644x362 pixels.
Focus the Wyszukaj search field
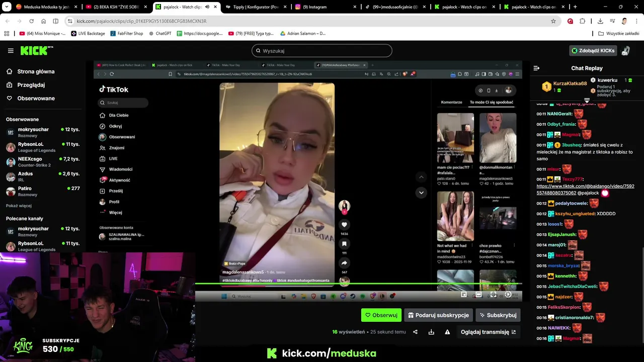click(x=322, y=51)
